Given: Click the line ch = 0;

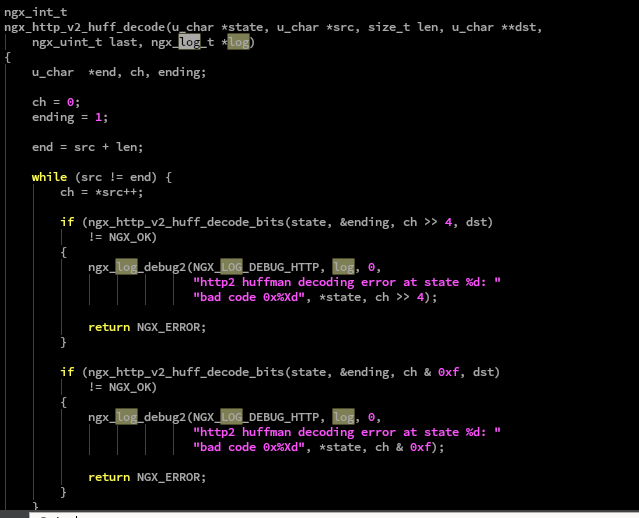Looking at the screenshot, I should tap(56, 102).
